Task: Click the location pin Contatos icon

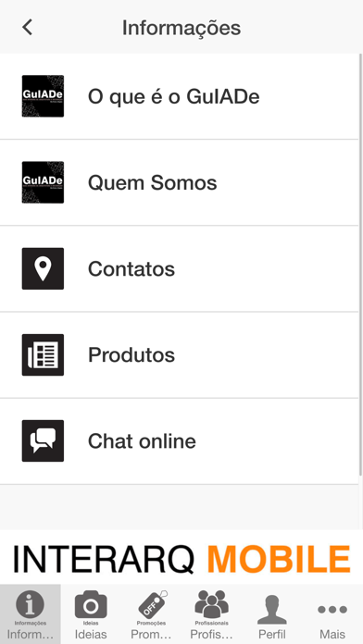Action: click(43, 268)
